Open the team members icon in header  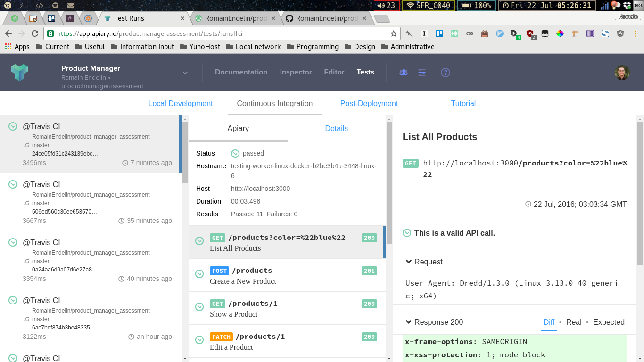click(x=403, y=73)
